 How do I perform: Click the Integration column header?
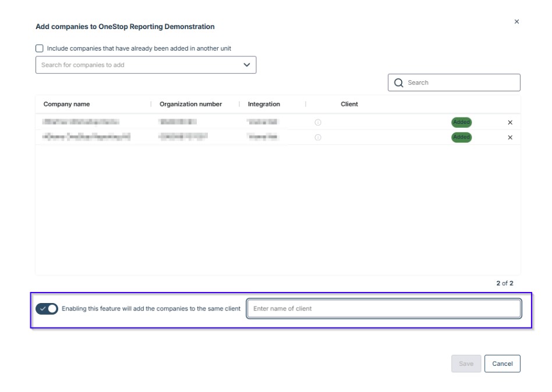(x=264, y=104)
